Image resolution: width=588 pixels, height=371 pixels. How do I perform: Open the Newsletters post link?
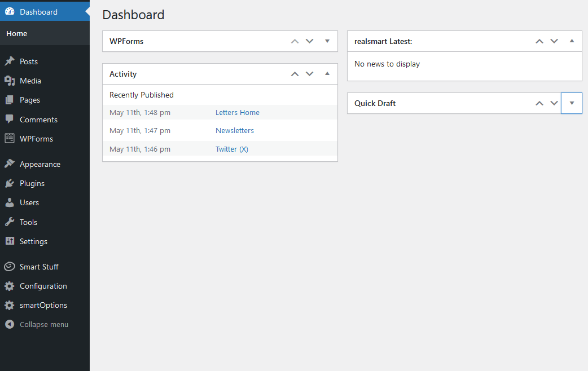tap(235, 130)
